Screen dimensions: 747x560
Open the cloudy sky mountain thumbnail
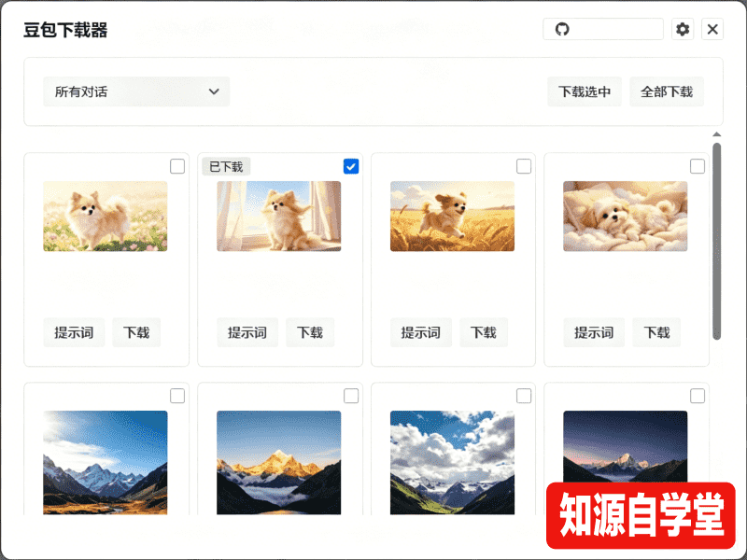[452, 462]
